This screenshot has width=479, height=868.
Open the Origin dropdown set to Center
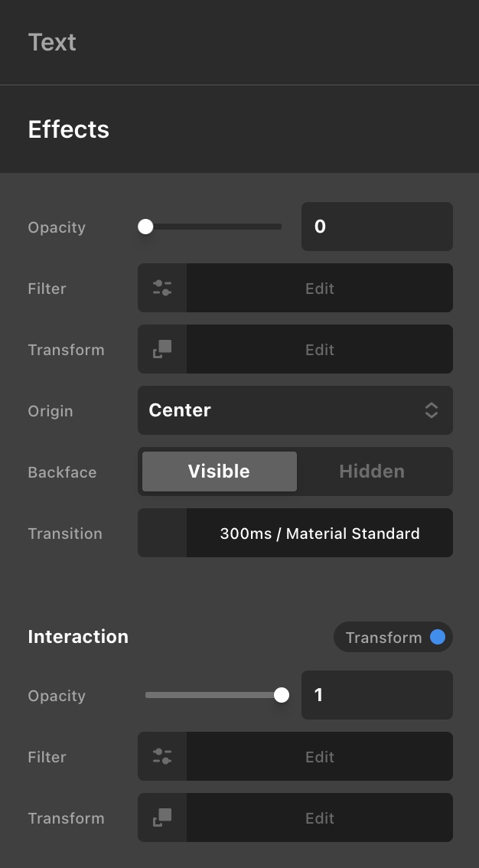click(x=295, y=410)
